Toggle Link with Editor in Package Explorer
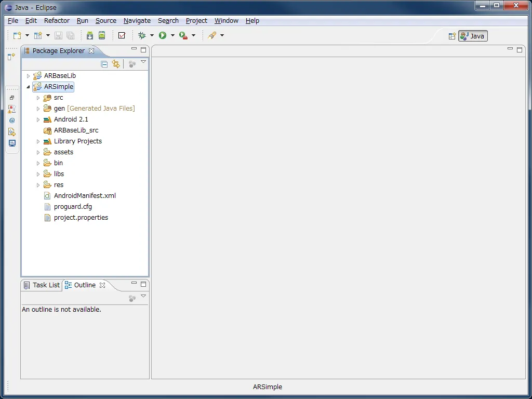 116,64
